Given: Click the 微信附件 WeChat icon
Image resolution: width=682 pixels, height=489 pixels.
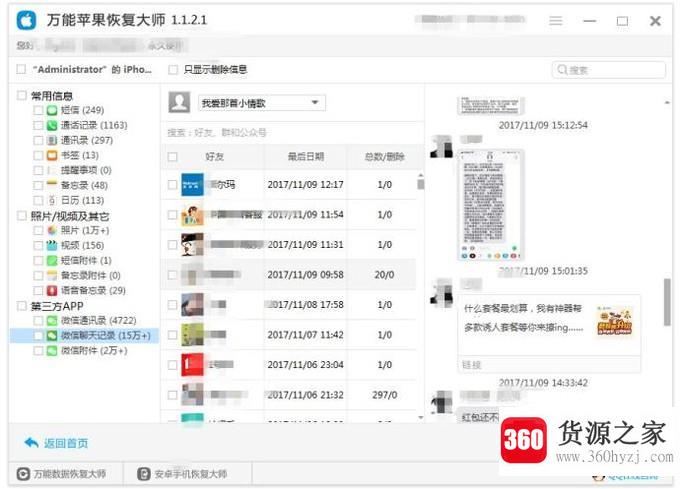Looking at the screenshot, I should (x=52, y=351).
